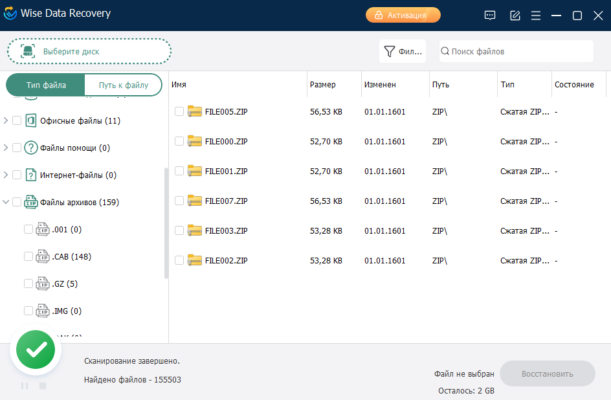The height and width of the screenshot is (400, 611).
Task: Check the box for FILE000.ZIP
Action: [179, 141]
